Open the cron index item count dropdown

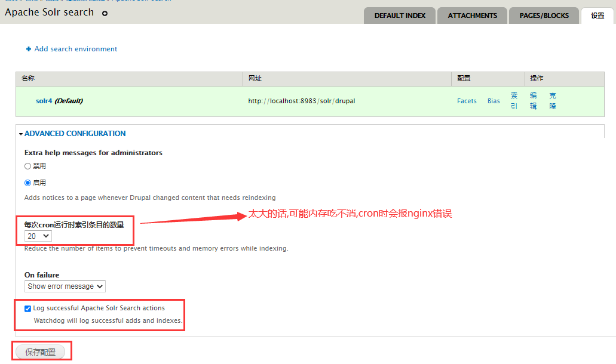[x=38, y=236]
